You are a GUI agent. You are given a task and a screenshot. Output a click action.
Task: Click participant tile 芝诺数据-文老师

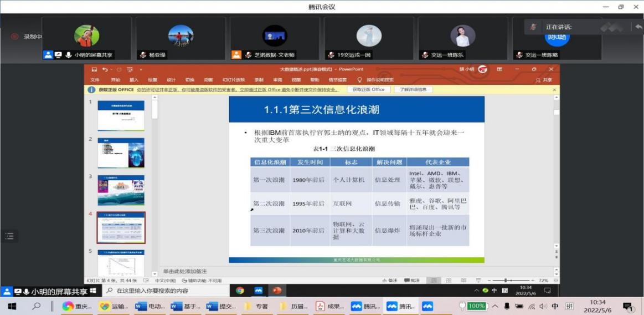tap(275, 38)
